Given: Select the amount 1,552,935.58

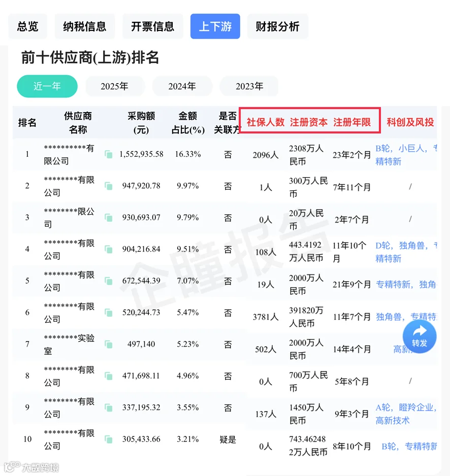Looking at the screenshot, I should click(141, 154).
